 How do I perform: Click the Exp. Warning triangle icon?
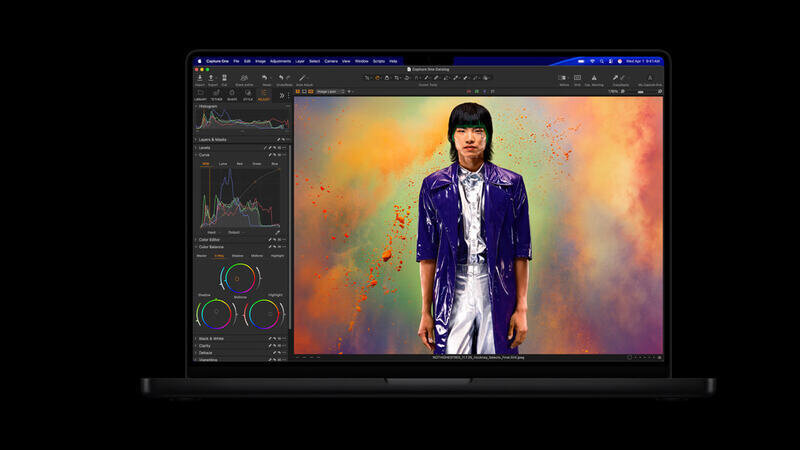point(593,77)
